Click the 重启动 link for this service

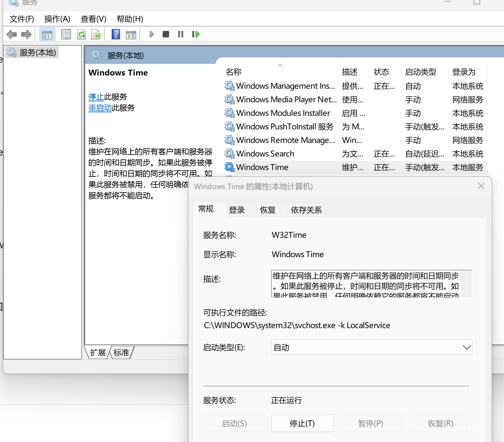pos(100,108)
